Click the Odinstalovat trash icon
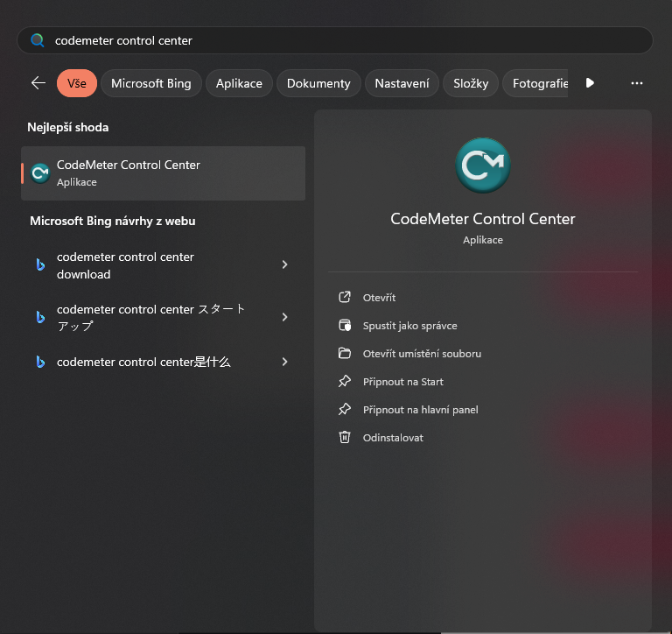Image resolution: width=672 pixels, height=634 pixels. 345,438
